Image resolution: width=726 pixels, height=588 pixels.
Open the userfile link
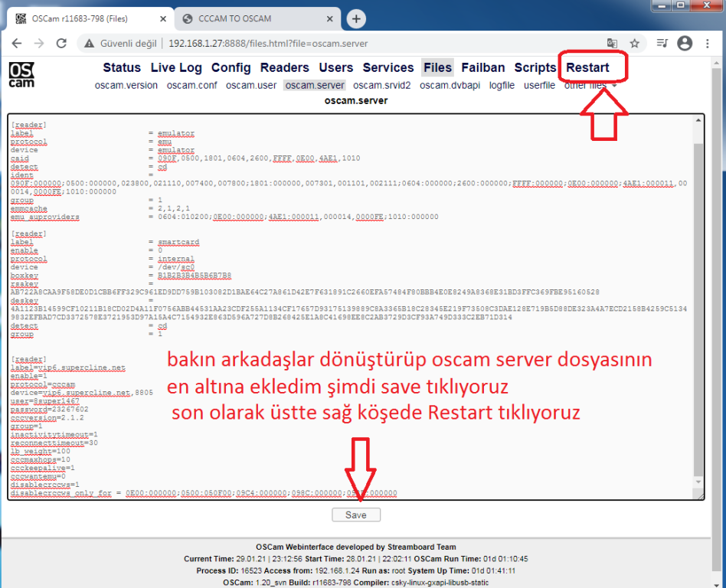tap(539, 86)
